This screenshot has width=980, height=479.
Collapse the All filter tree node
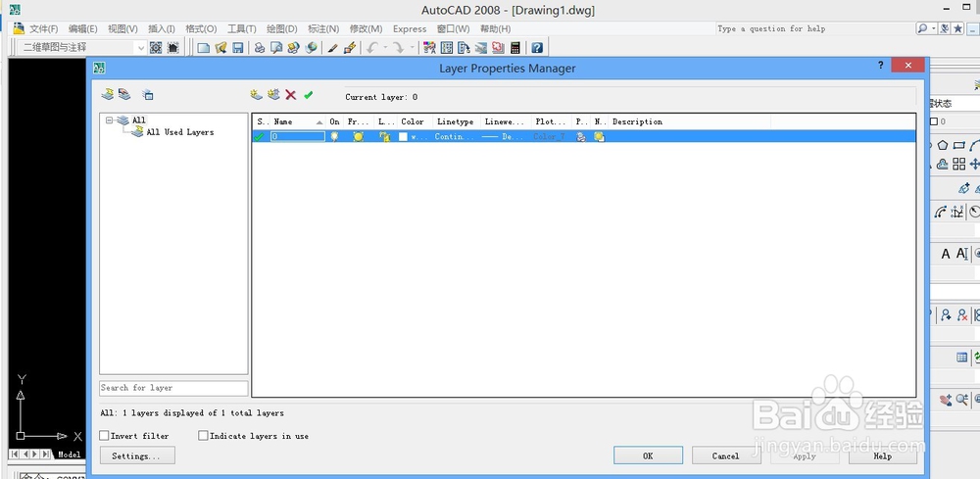tap(110, 120)
